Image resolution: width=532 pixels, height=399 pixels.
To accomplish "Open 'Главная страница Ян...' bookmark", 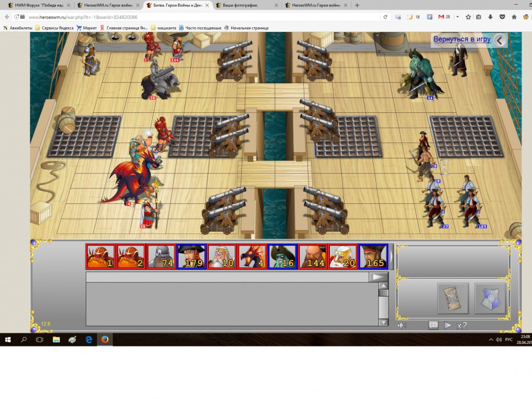I will point(124,28).
